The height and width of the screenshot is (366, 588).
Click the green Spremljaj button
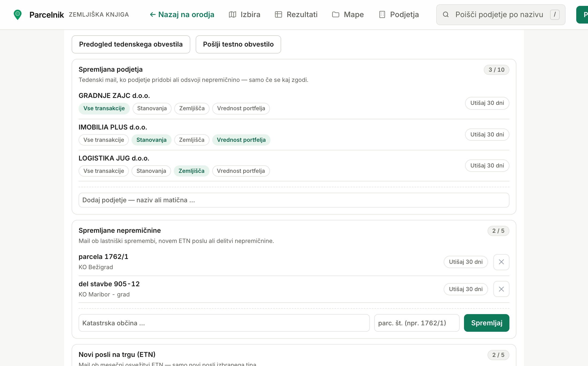487,323
